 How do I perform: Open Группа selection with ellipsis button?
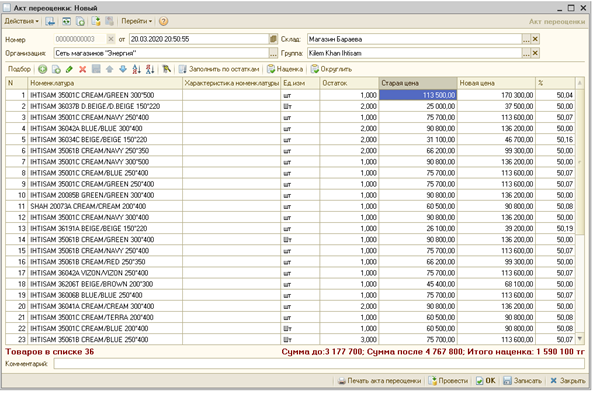pos(526,53)
